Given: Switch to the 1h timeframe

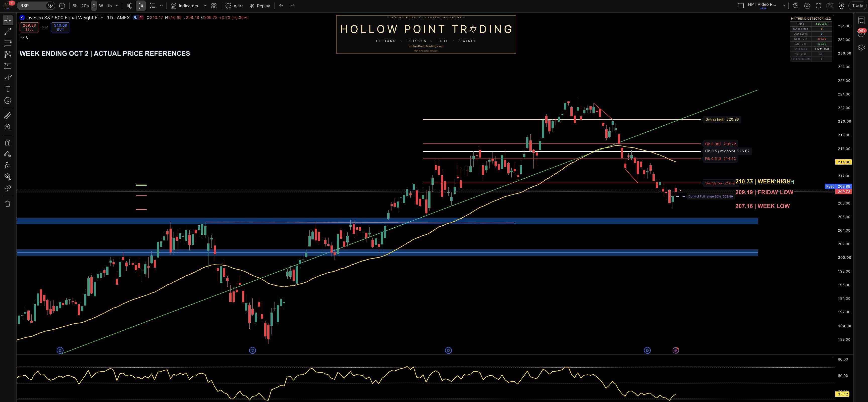Looking at the screenshot, I should (109, 6).
